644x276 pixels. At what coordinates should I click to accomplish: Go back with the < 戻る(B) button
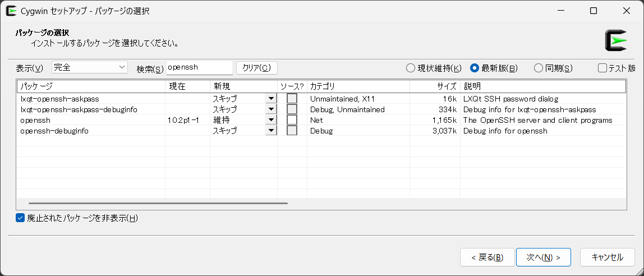click(x=487, y=257)
